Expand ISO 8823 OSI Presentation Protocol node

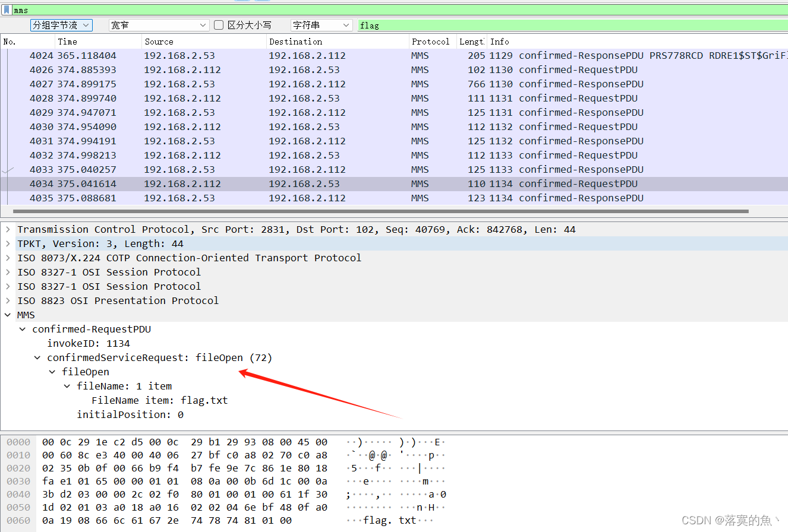[x=8, y=300]
